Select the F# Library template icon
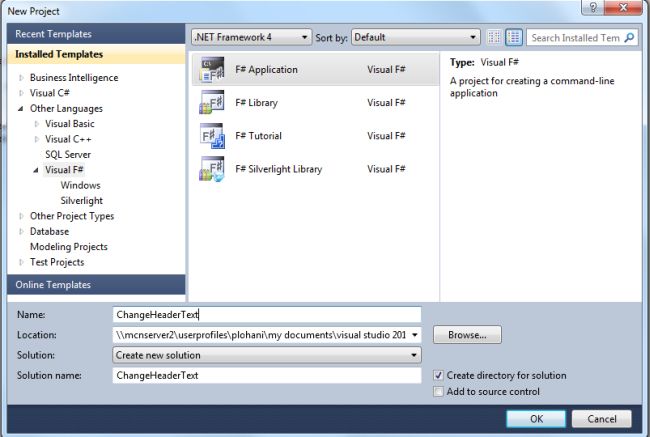 pyautogui.click(x=212, y=102)
